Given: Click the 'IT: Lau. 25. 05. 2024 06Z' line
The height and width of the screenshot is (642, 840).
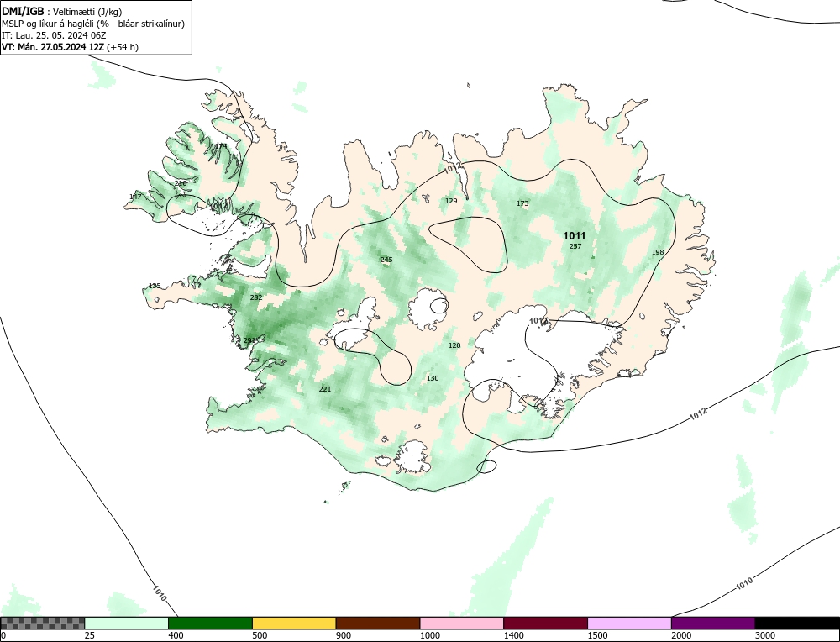Looking at the screenshot, I should (x=54, y=35).
